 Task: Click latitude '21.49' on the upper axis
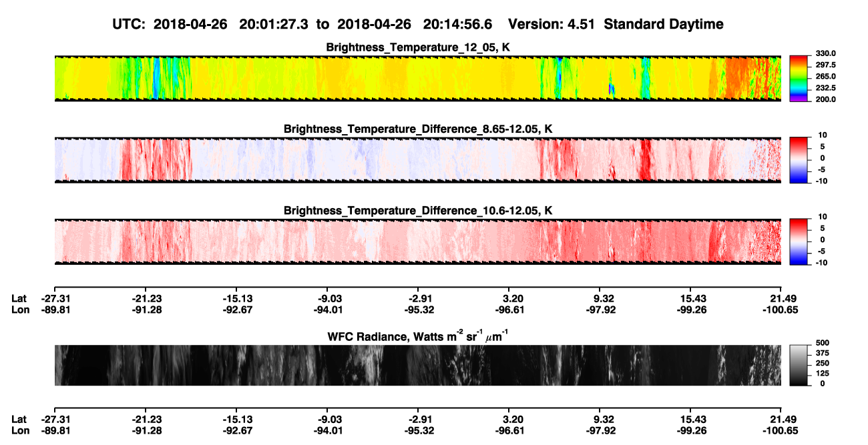[x=783, y=298]
